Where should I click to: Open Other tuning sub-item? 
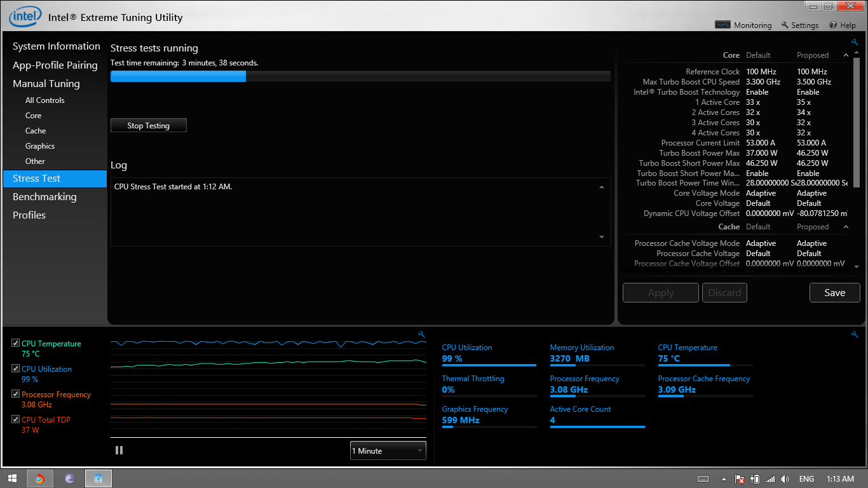coord(36,161)
